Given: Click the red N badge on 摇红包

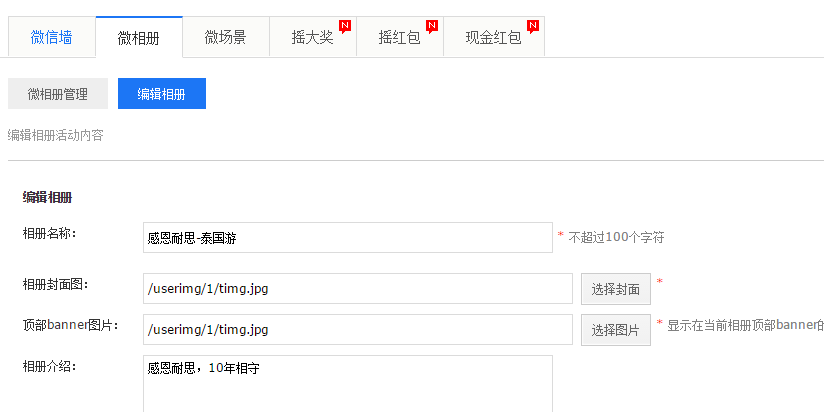Looking at the screenshot, I should pos(432,25).
